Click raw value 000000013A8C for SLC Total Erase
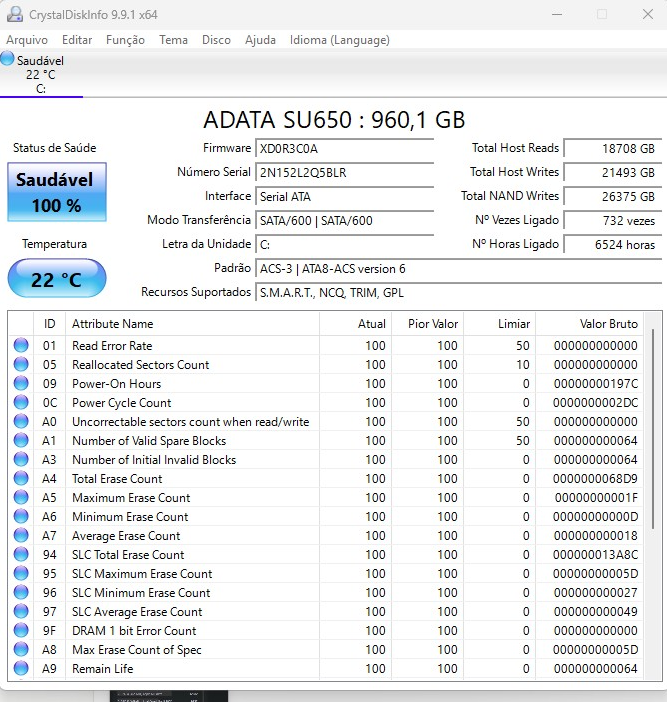 tap(595, 555)
